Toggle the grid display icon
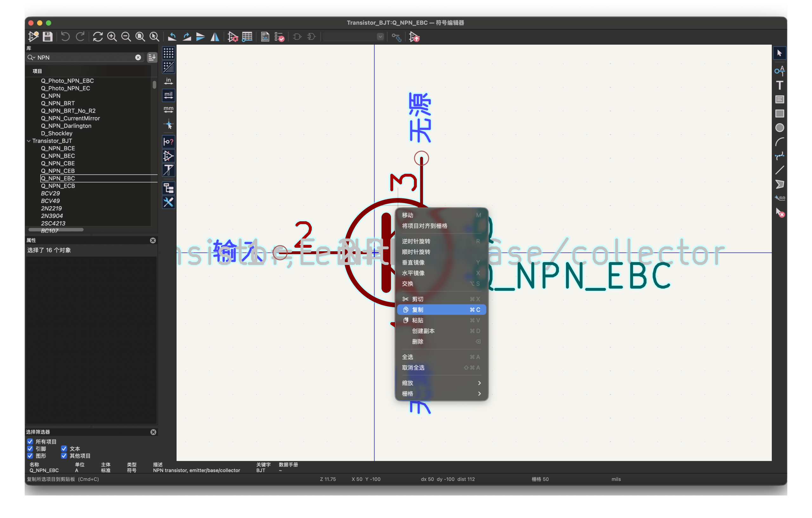Viewport: 812px width, 518px height. coord(168,53)
